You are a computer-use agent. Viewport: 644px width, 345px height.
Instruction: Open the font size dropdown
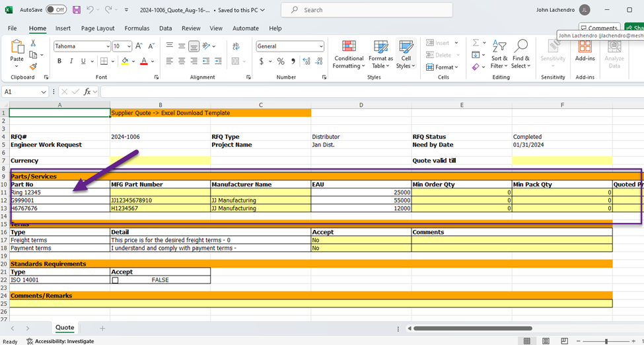[129, 46]
